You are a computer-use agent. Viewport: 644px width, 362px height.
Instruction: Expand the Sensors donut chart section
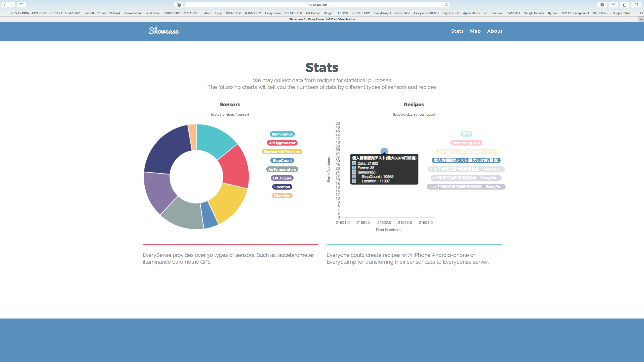230,104
